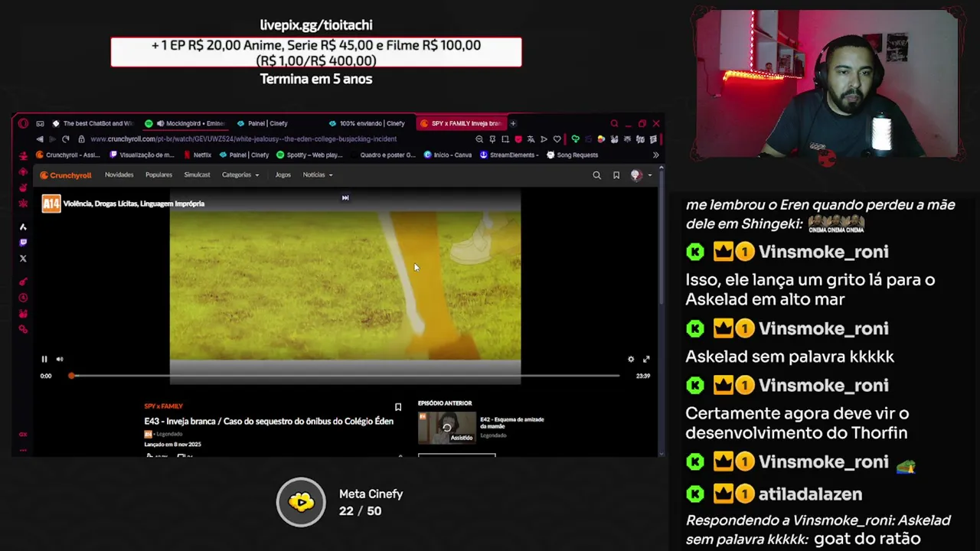The width and height of the screenshot is (980, 551).
Task: Open the Opera GX logo menu
Action: coord(23,123)
